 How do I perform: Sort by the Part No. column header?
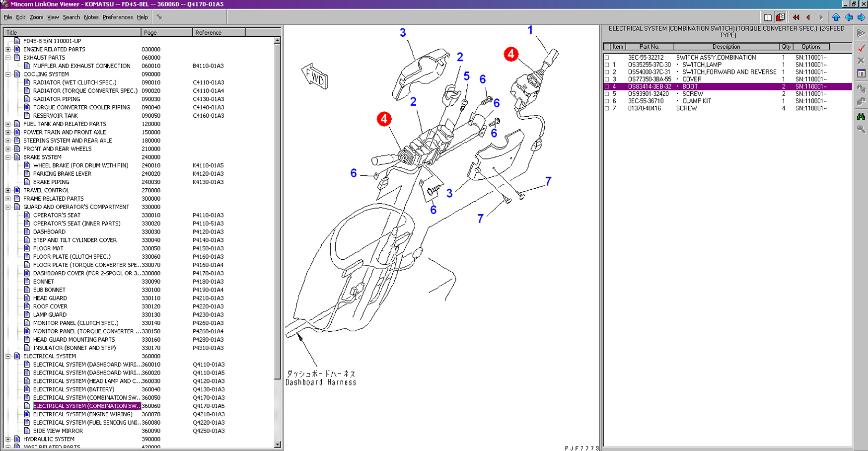[x=649, y=47]
